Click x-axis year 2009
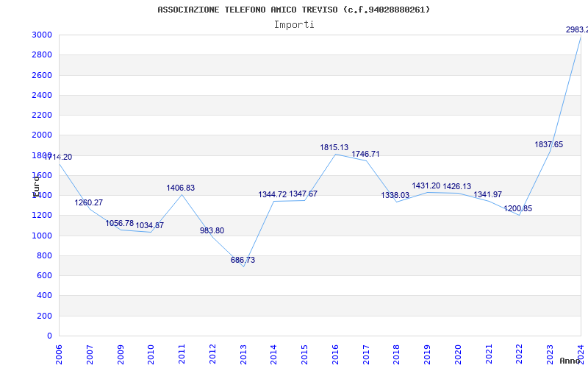Image resolution: width=588 pixels, height=368 pixels. (121, 355)
